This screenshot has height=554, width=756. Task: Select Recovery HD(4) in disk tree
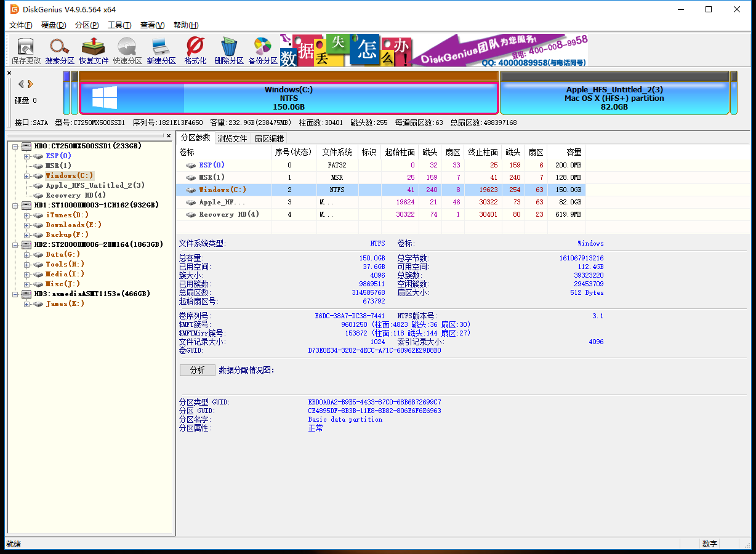click(76, 195)
